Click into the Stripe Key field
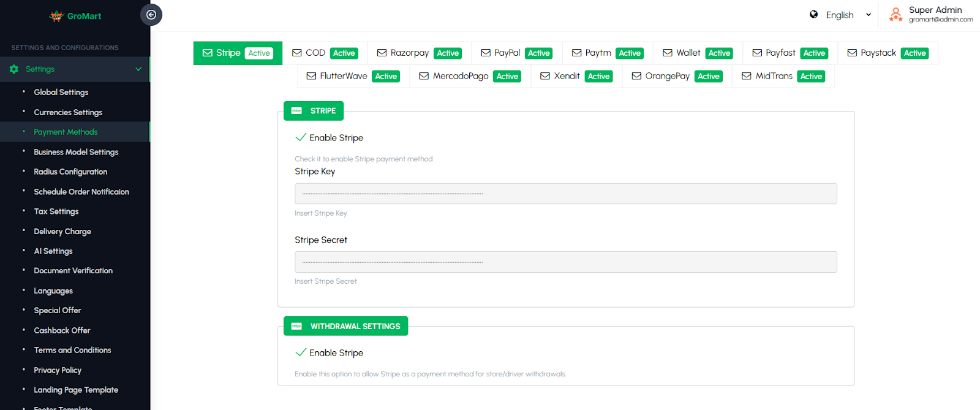980x410 pixels. coord(565,194)
